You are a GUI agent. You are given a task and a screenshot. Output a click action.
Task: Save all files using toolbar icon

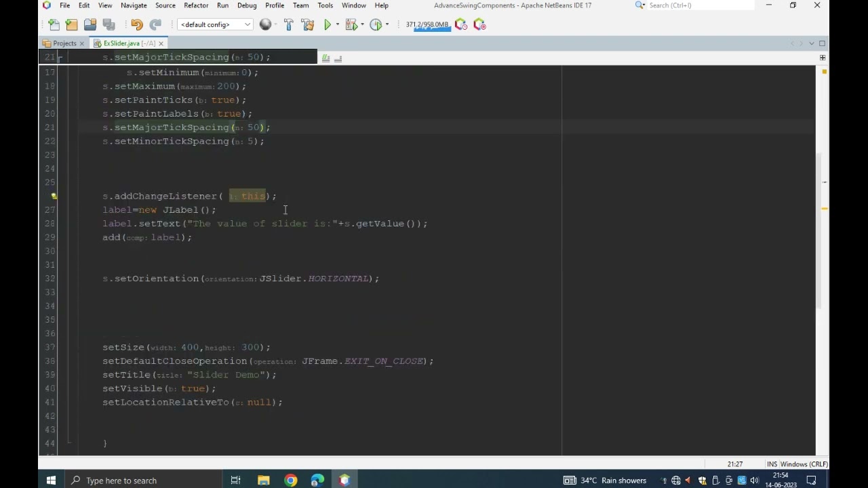108,24
